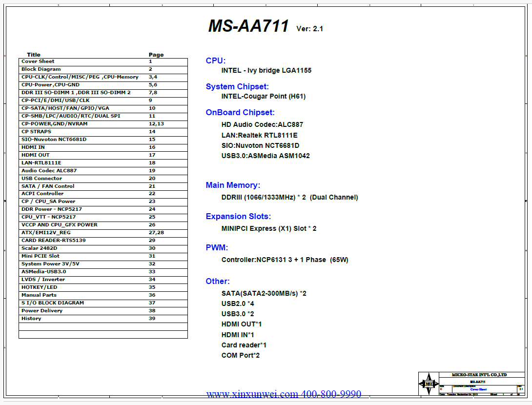Select the 'History' row
The height and width of the screenshot is (405, 532).
103,319
